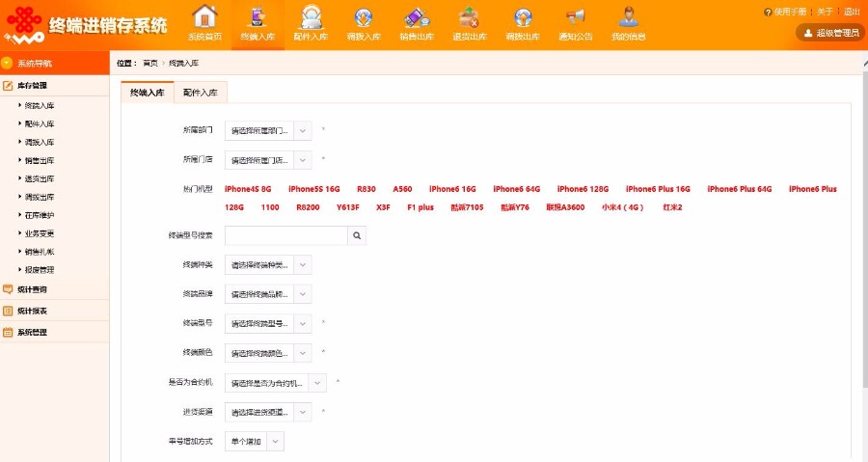Pick hot model R830
The height and width of the screenshot is (462, 868).
click(366, 189)
